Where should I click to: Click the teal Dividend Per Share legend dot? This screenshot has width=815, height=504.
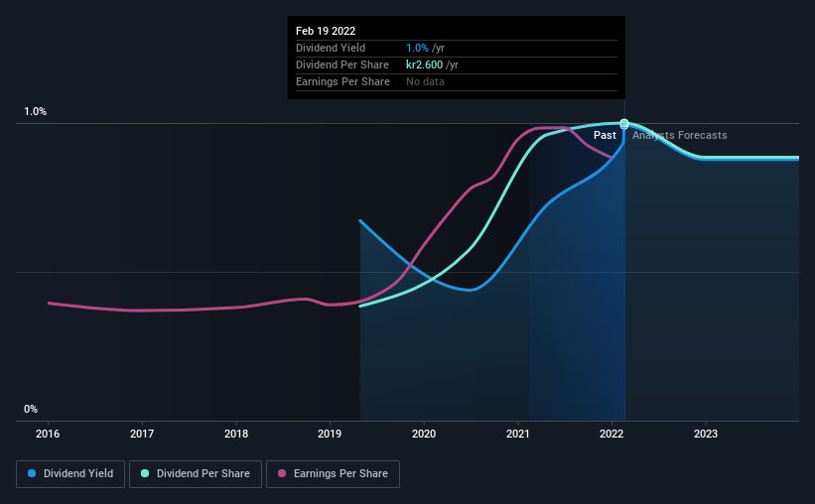coord(145,473)
